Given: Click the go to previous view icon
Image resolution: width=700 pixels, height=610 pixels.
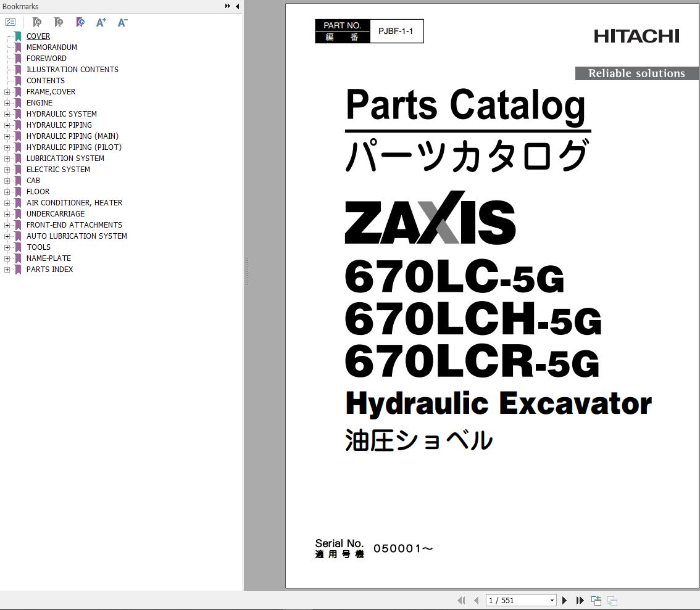Looking at the screenshot, I should click(x=596, y=601).
